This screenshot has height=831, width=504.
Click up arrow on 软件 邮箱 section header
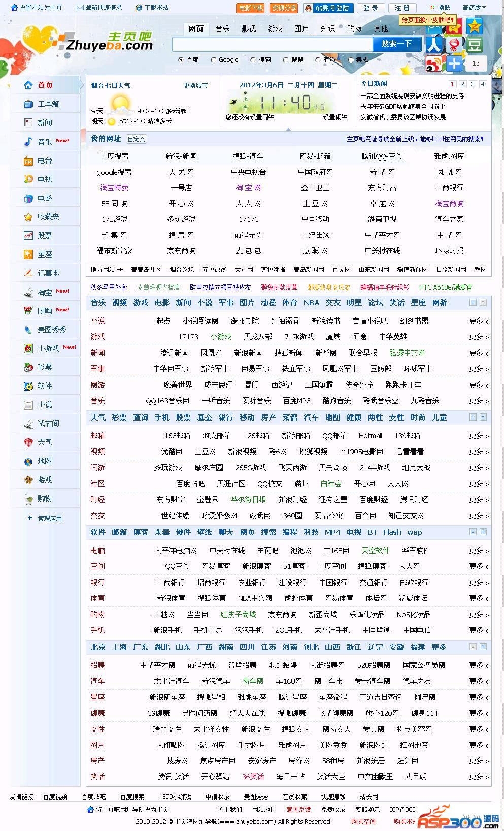483,532
